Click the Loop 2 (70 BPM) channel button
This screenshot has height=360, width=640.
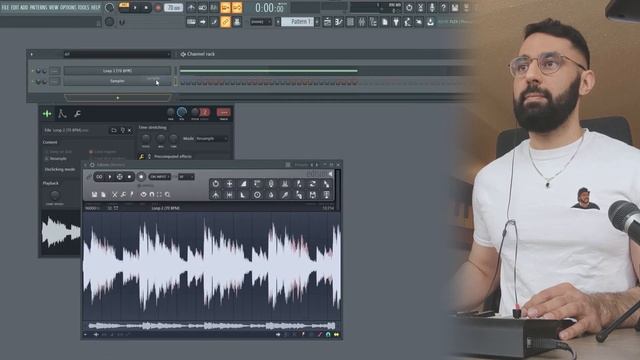(x=117, y=71)
